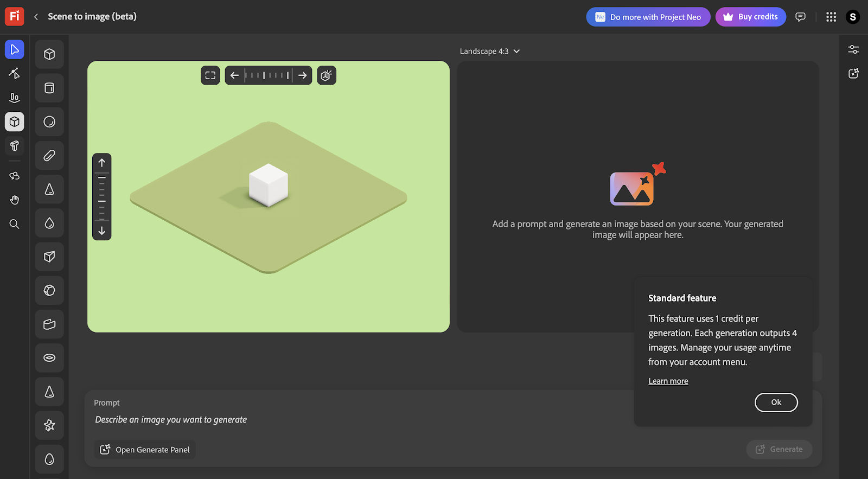Viewport: 868px width, 479px height.
Task: Click the Standard feature heading
Action: [x=682, y=298]
